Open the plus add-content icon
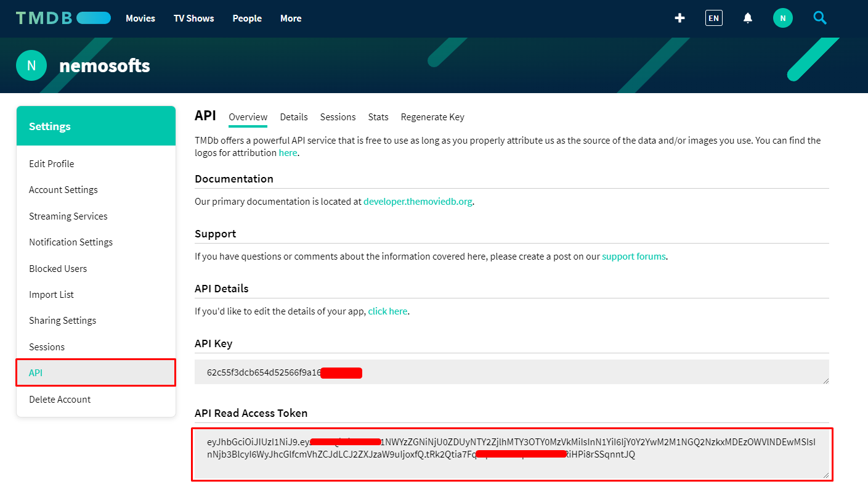868x489 pixels. pos(679,18)
